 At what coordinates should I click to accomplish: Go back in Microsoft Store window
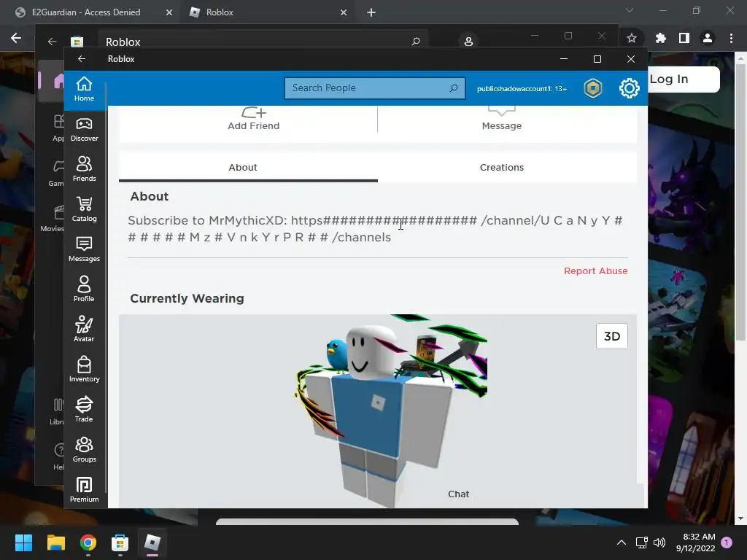point(52,42)
